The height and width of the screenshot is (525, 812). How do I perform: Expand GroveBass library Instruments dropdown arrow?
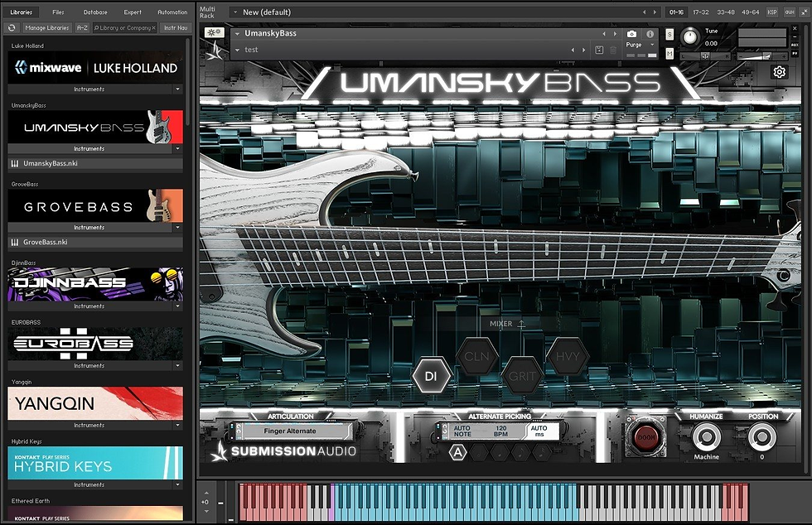177,227
